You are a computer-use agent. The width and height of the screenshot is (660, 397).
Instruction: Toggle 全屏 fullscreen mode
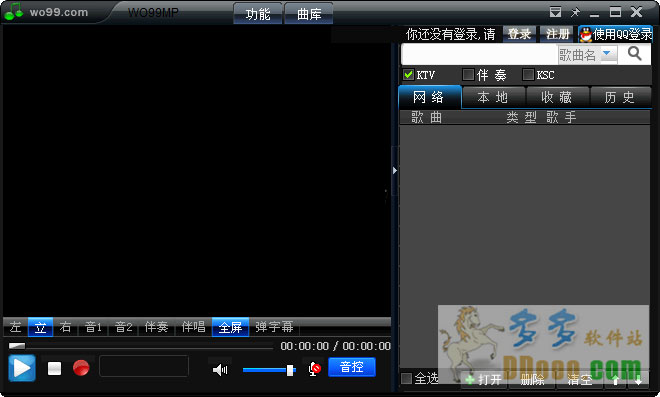[x=230, y=327]
